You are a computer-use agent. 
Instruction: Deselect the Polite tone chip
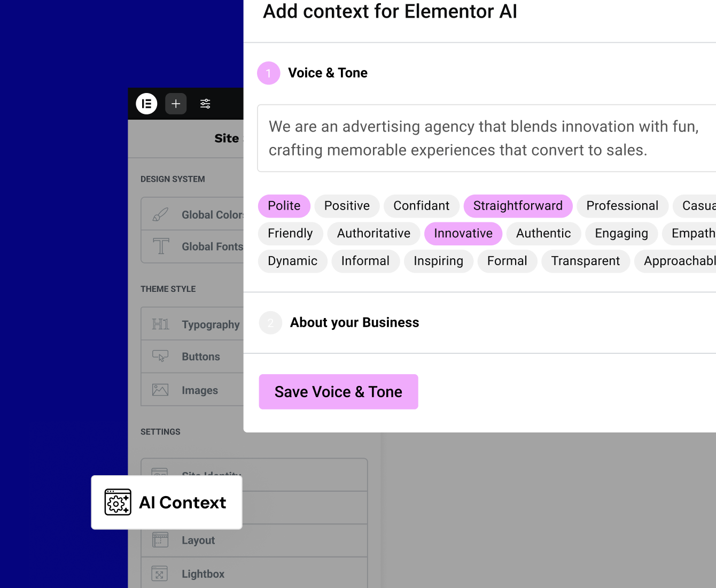coord(284,206)
